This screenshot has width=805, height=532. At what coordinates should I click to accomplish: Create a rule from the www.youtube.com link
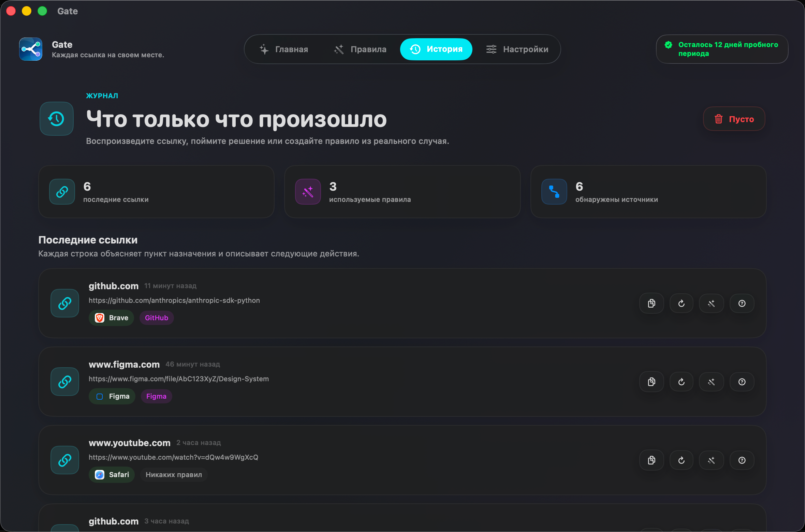coord(712,460)
